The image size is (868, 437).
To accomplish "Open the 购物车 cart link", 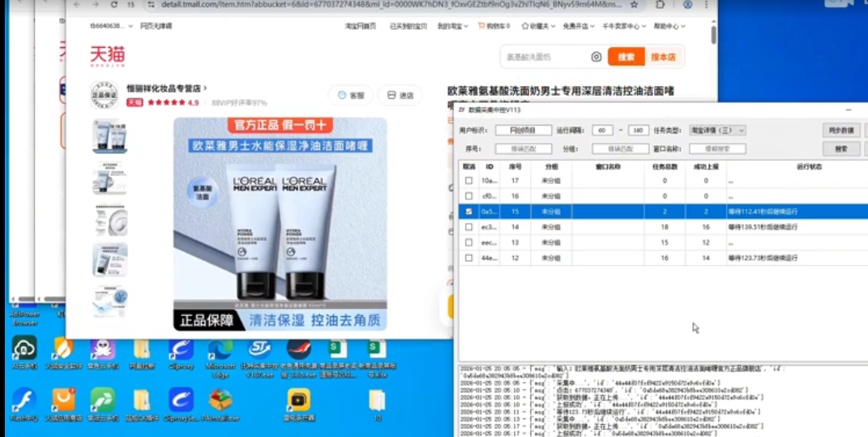I will point(494,26).
